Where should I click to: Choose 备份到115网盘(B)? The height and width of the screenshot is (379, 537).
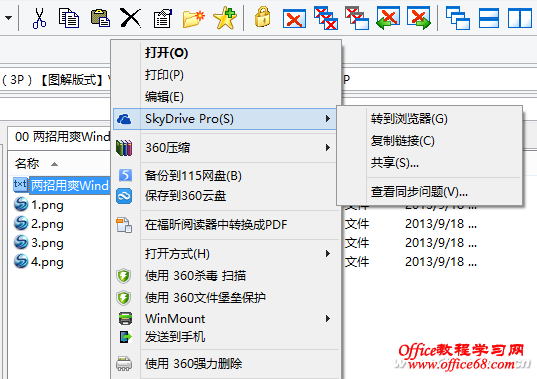pyautogui.click(x=227, y=176)
